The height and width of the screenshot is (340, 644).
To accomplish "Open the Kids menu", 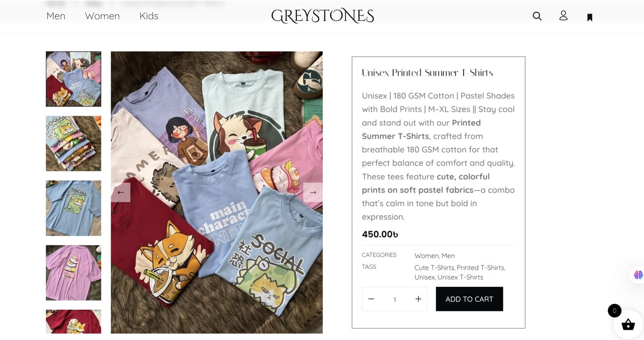I will point(149,16).
